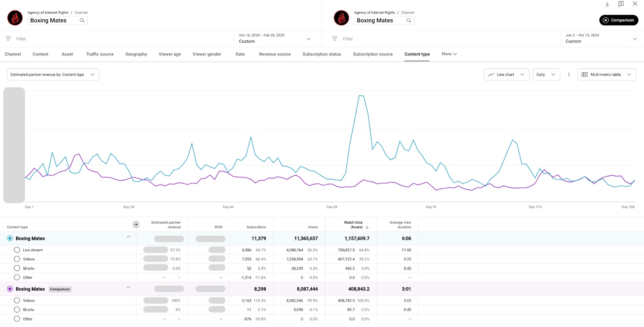The height and width of the screenshot is (327, 644).
Task: Click the Comparison tag next to Boxing Mates
Action: (60, 289)
